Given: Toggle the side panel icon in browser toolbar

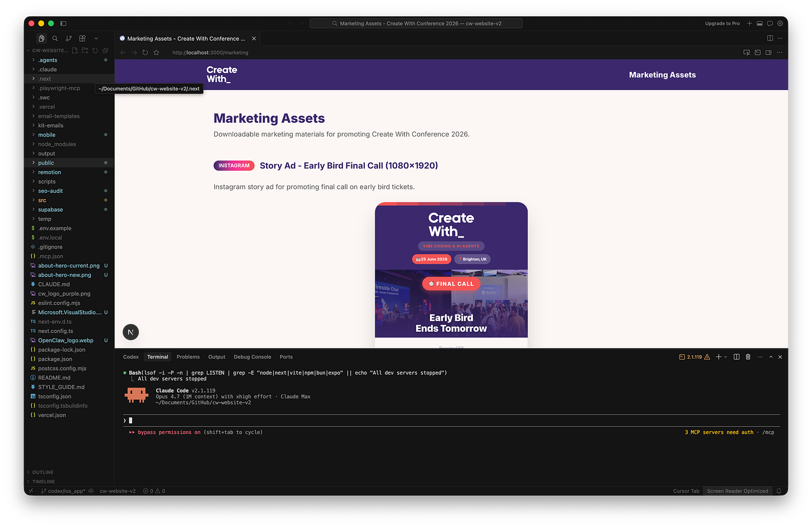Looking at the screenshot, I should point(768,52).
